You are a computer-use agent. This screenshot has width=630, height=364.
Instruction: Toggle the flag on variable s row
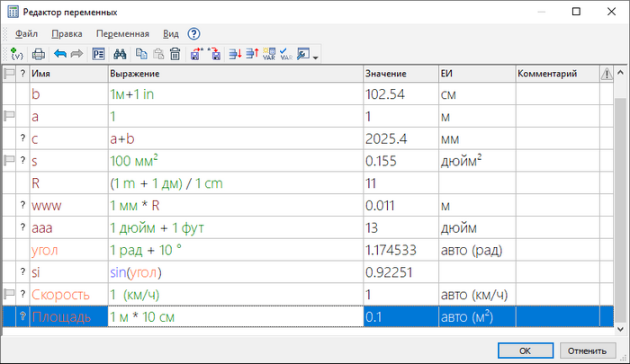tap(9, 159)
